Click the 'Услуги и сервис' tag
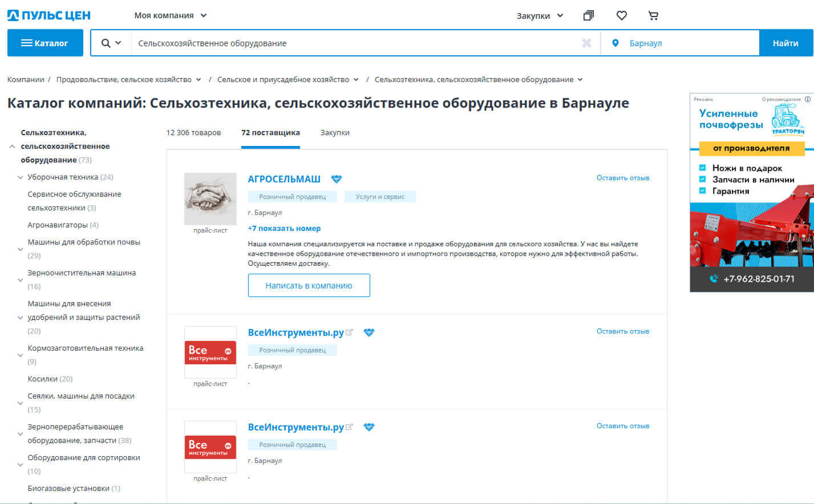814x504 pixels. 380,197
